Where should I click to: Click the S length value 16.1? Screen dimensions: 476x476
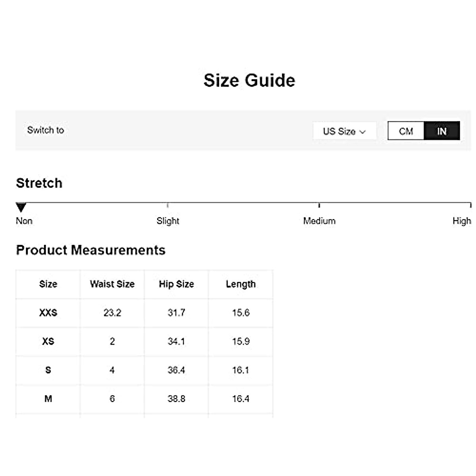[x=241, y=370]
